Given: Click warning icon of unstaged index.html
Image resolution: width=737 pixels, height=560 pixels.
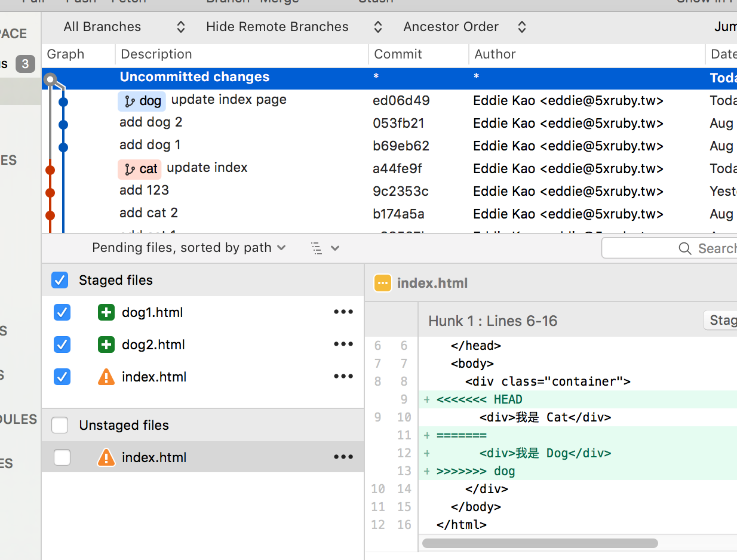Looking at the screenshot, I should [106, 457].
